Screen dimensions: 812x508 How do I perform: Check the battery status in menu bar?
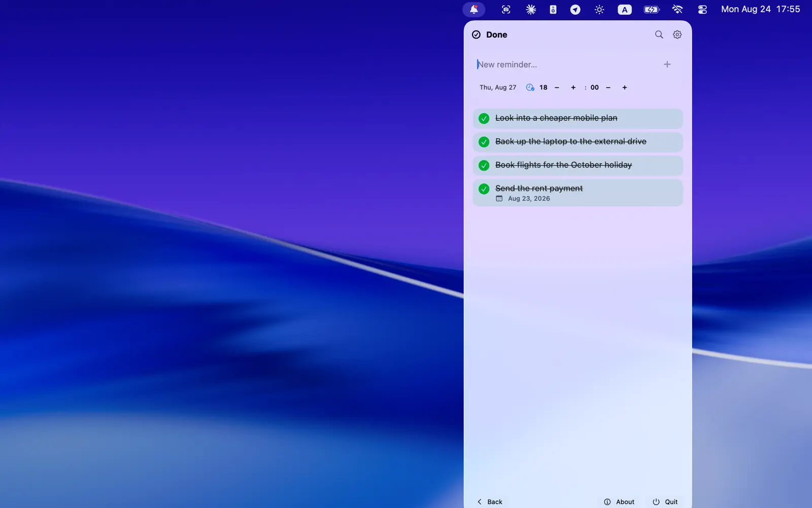click(652, 9)
